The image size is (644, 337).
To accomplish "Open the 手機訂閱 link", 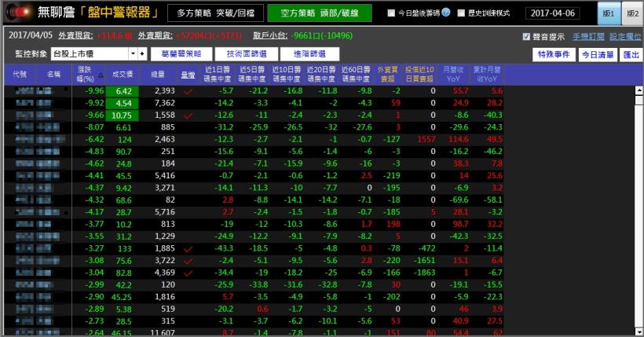I will coord(588,37).
